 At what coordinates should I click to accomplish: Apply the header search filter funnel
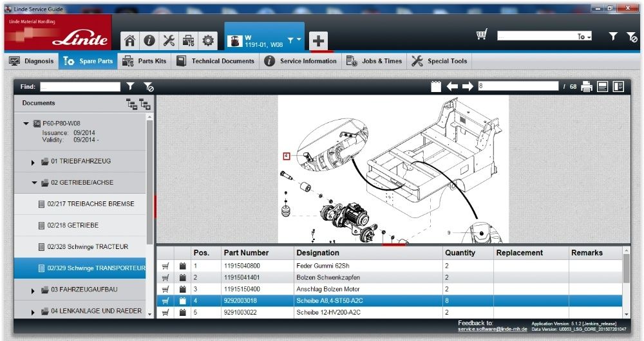click(613, 37)
